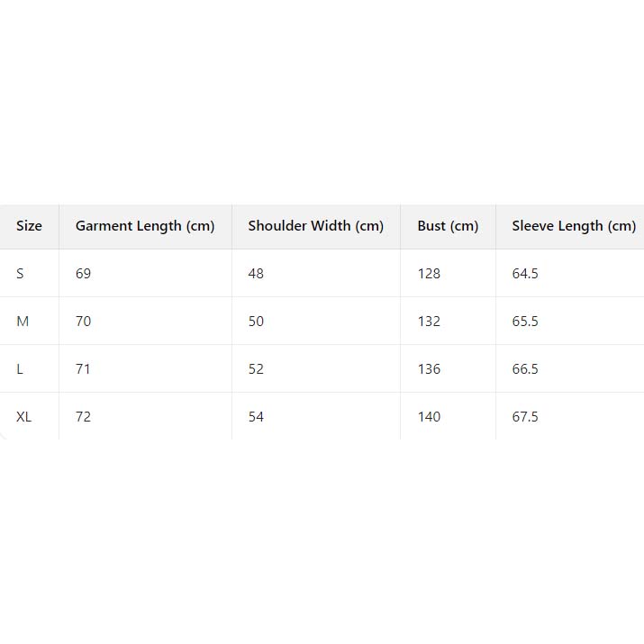Click bust value 140
This screenshot has width=644, height=644.
[x=429, y=417]
